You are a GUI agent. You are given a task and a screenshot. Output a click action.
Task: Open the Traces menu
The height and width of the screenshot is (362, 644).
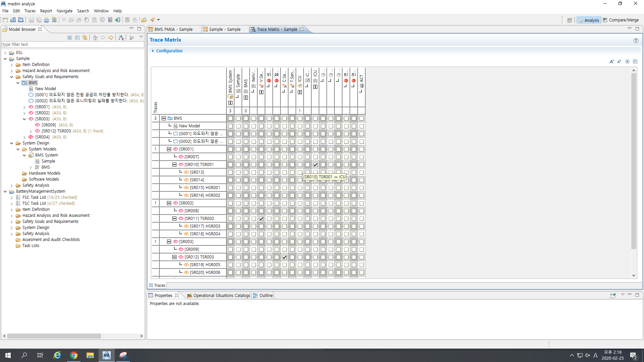click(30, 11)
